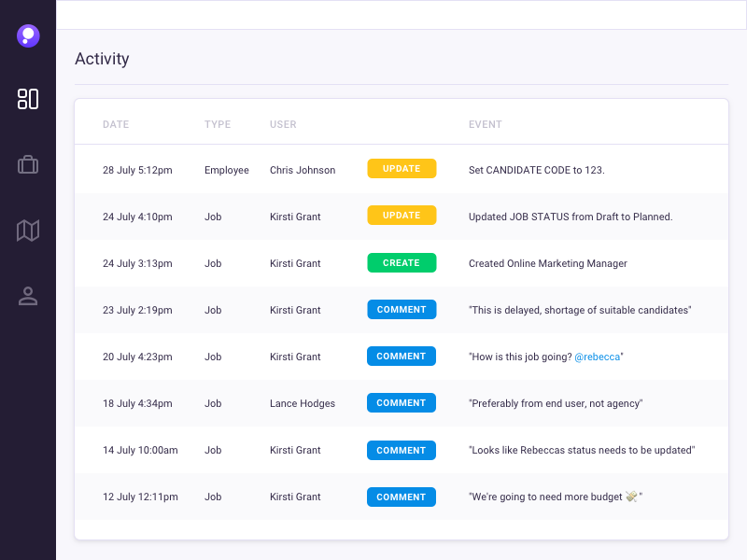Screen dimensions: 747x560
Task: Click 'Job' type on 24 July 4:10pm row
Action: [x=213, y=217]
